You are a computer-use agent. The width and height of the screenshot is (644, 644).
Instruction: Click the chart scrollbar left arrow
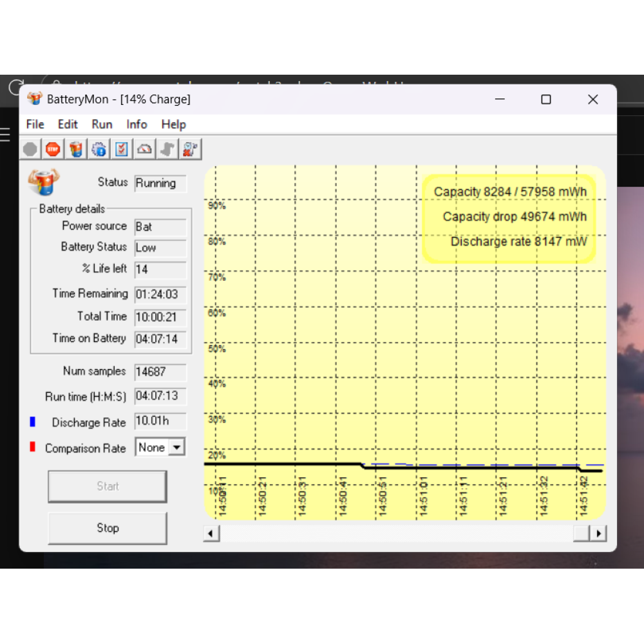click(211, 533)
